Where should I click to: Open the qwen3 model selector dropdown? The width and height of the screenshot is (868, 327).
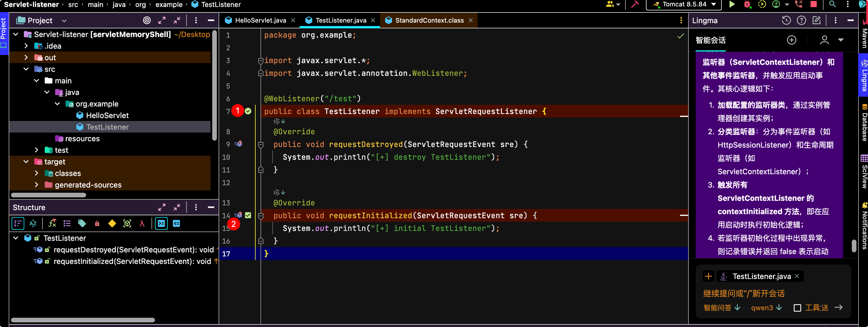[x=766, y=307]
